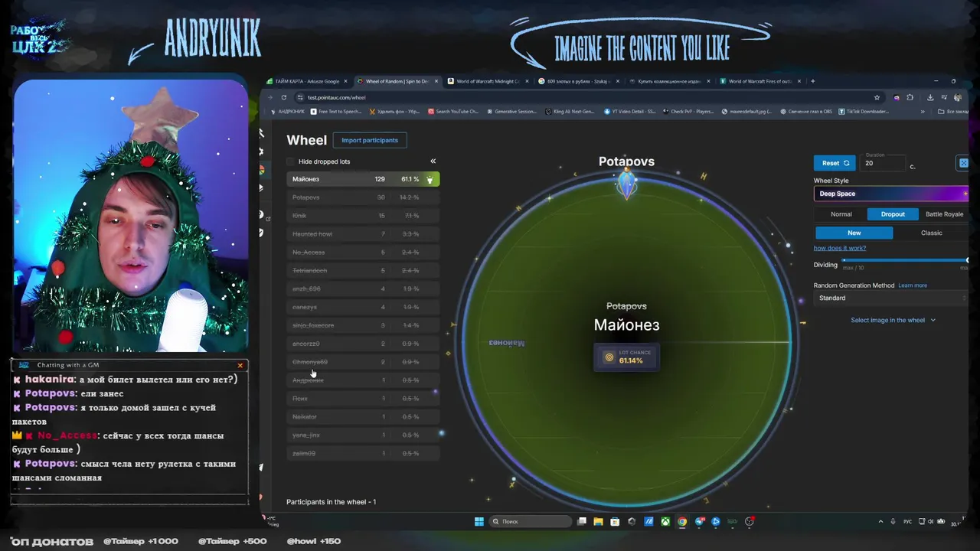Image resolution: width=980 pixels, height=551 pixels.
Task: Select the Kinik dropped lot row
Action: (x=363, y=216)
